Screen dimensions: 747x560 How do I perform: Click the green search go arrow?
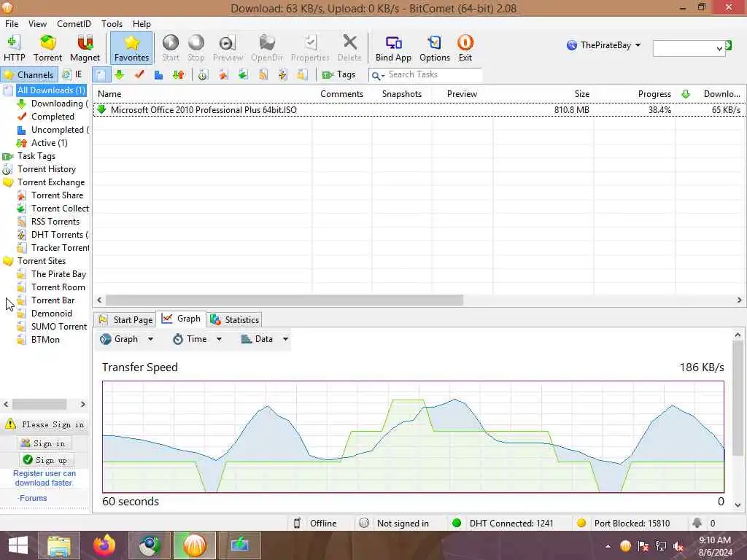729,45
